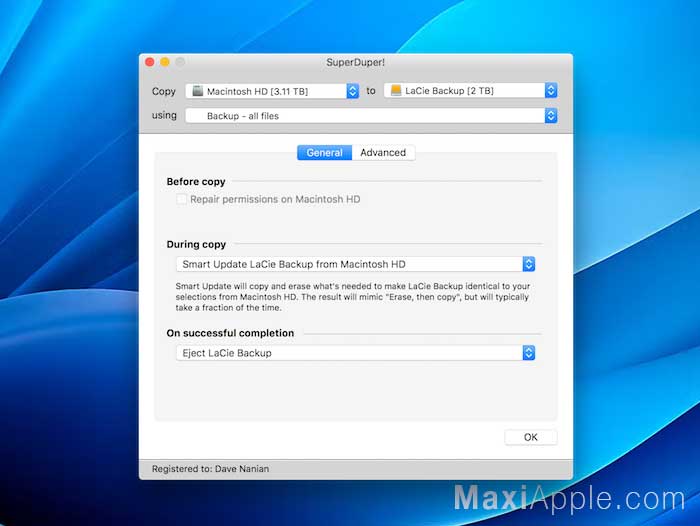Click the 'Copy' label

[164, 92]
